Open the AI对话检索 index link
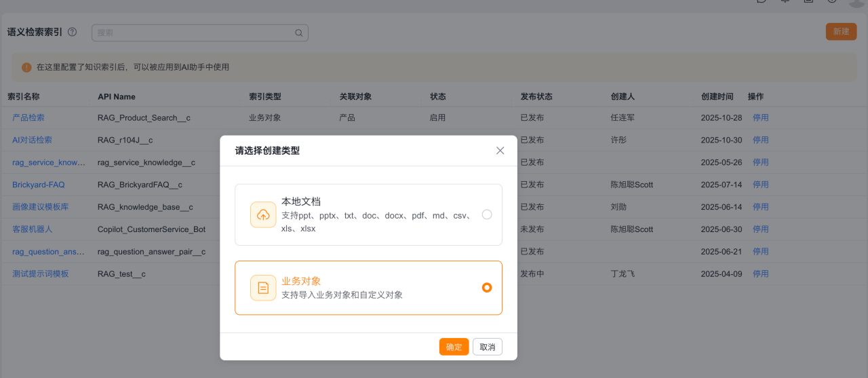Screen dimensions: 868x378 pos(32,140)
